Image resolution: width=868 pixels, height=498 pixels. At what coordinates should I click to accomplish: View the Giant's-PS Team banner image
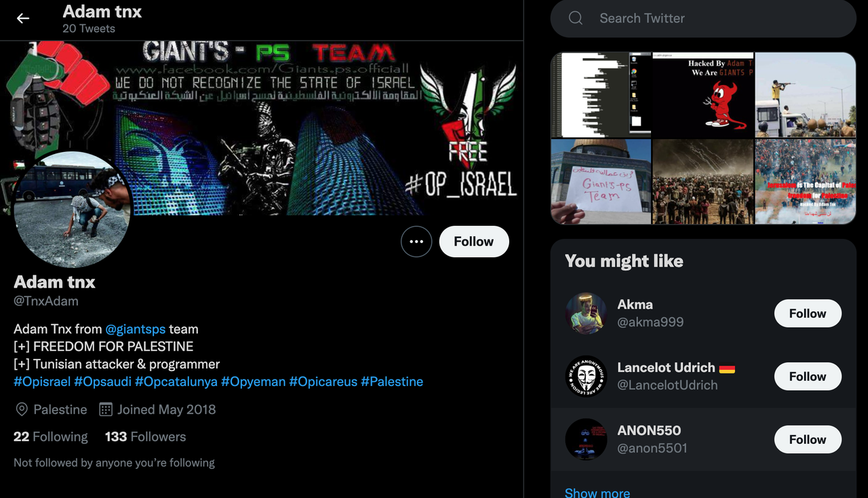point(262,128)
